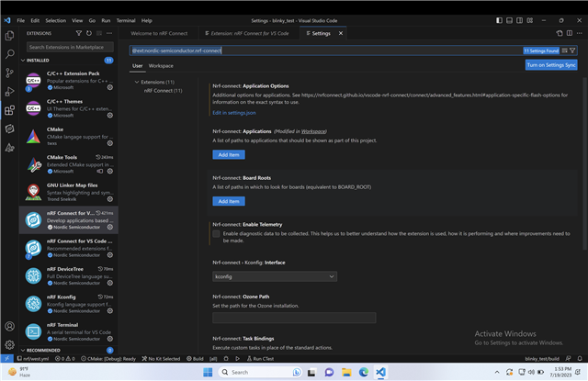
Task: Close the Settings tab
Action: click(x=341, y=33)
